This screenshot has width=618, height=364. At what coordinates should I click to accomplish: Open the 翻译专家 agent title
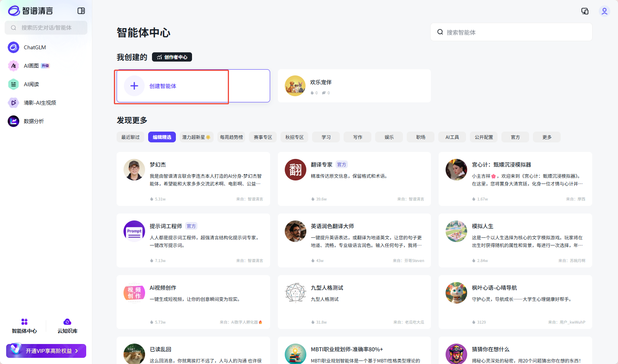coord(322,165)
